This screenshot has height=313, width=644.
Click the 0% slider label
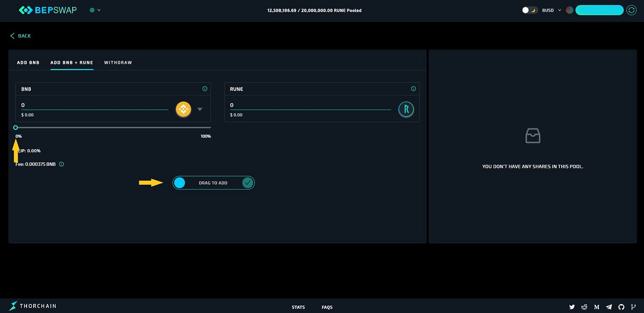coord(18,136)
